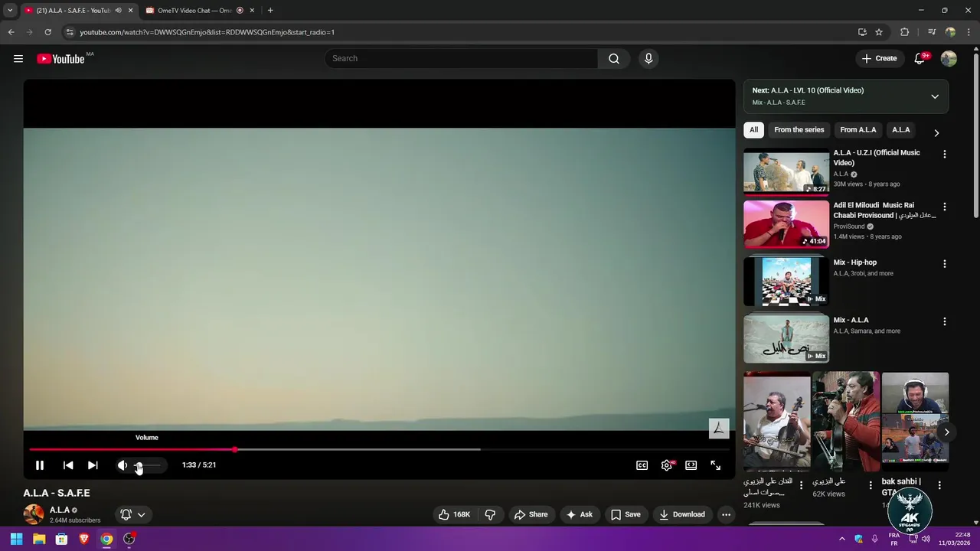
Task: Mute the video with speaker icon
Action: point(122,465)
